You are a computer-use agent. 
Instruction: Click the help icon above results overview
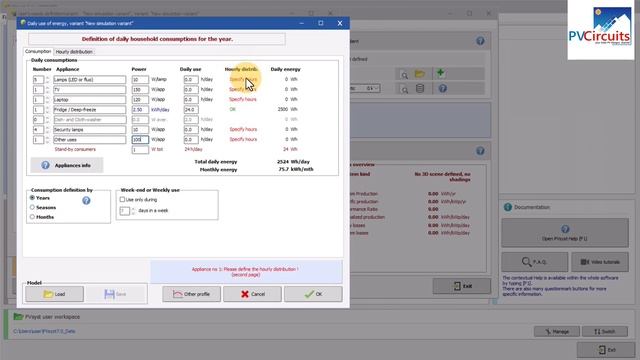[x=480, y=151]
